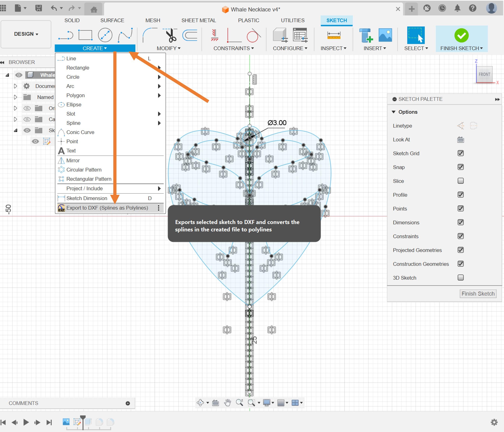Choose Export to DXF (Splines as Polylines)
Screen dimensions: 504x432
107,208
